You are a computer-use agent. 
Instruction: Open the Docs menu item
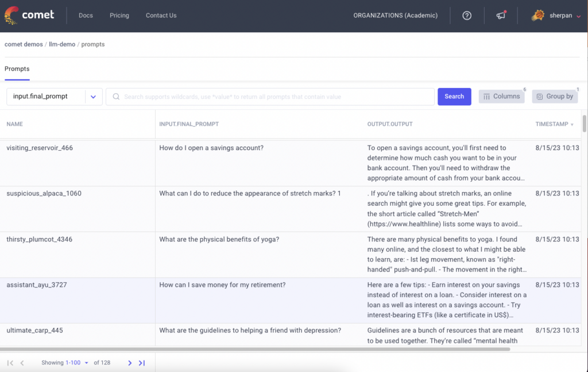point(86,16)
